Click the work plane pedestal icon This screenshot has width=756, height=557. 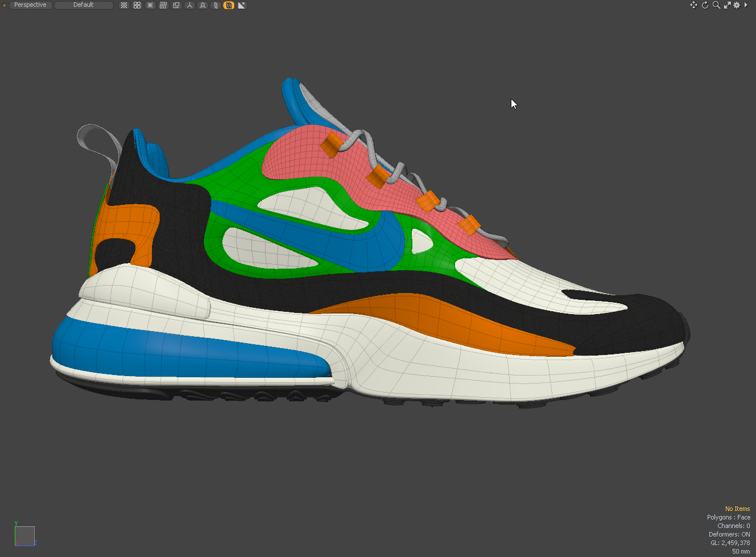[x=203, y=5]
